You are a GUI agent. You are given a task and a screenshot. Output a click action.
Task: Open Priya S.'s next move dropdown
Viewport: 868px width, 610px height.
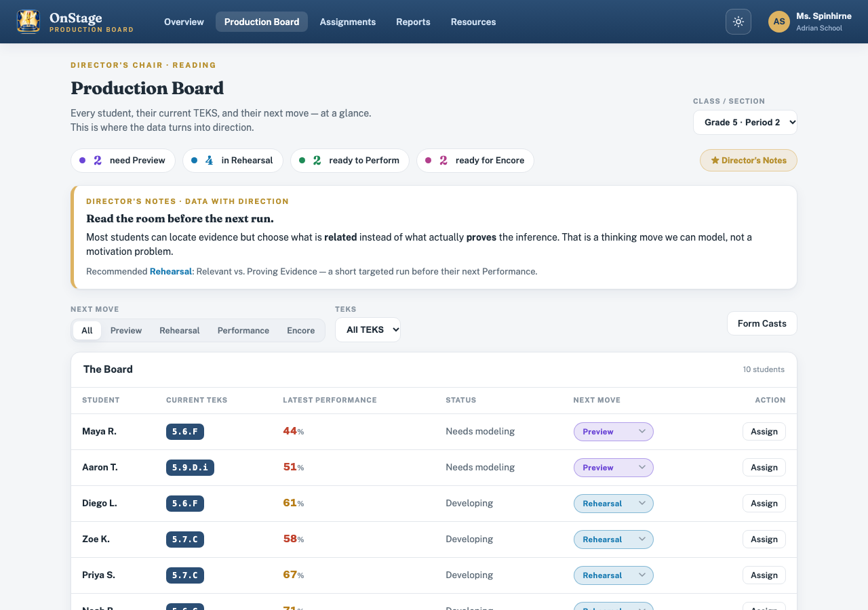pyautogui.click(x=614, y=575)
